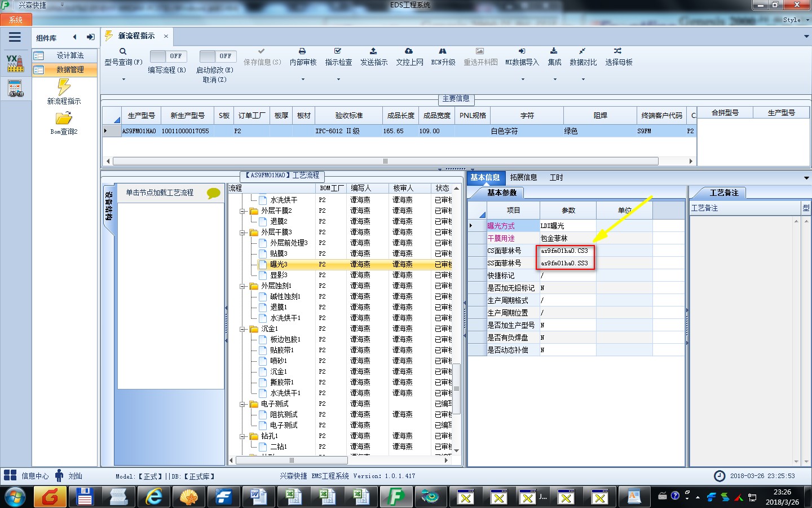Screen dimensions: 812x508
Task: Switch to the 工时 tab
Action: pos(556,177)
